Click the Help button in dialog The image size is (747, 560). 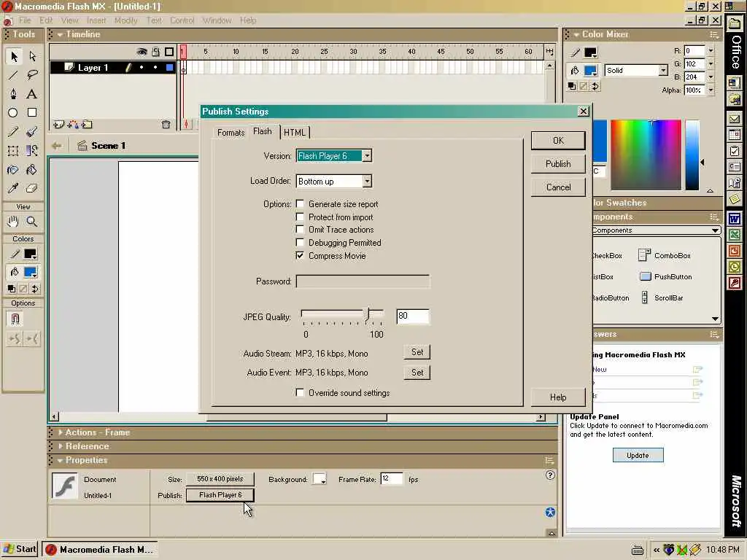(x=558, y=397)
